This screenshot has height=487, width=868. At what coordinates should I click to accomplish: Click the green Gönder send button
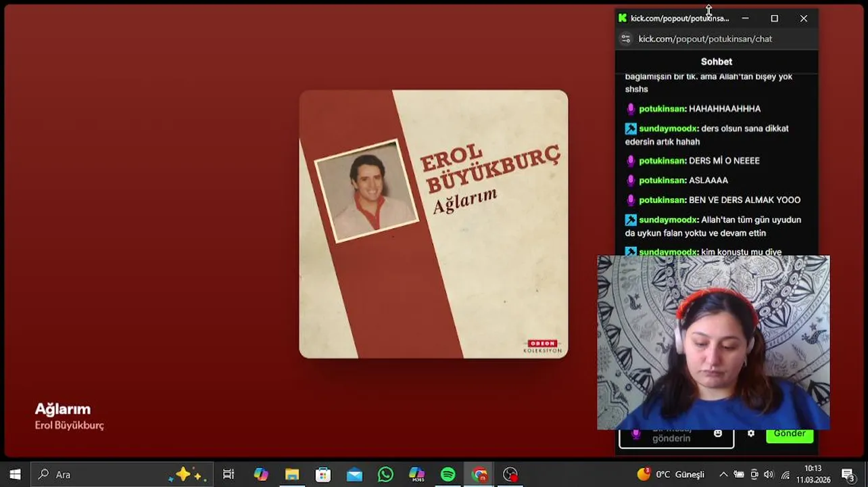[790, 434]
